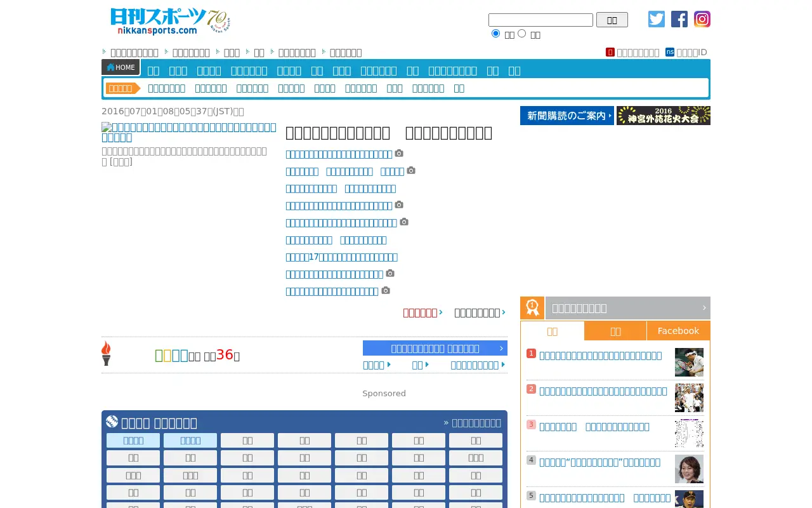812x508 pixels.
Task: Open the Instagram icon in the header
Action: coord(702,19)
